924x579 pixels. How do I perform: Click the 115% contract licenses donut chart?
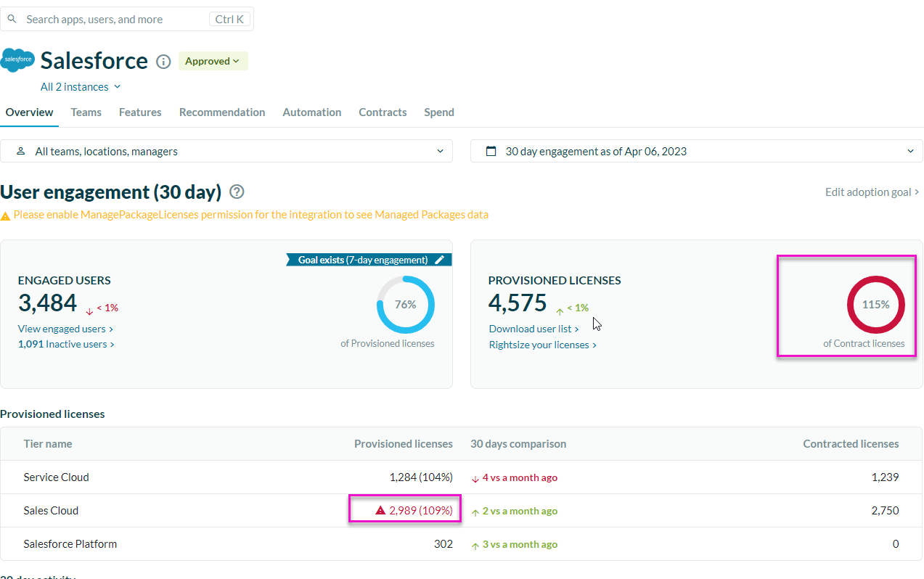tap(875, 305)
